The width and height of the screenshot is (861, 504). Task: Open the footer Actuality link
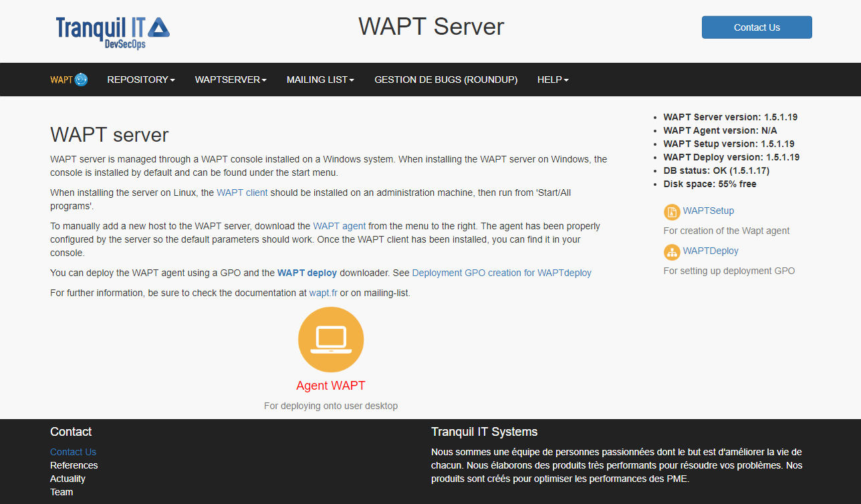click(68, 479)
